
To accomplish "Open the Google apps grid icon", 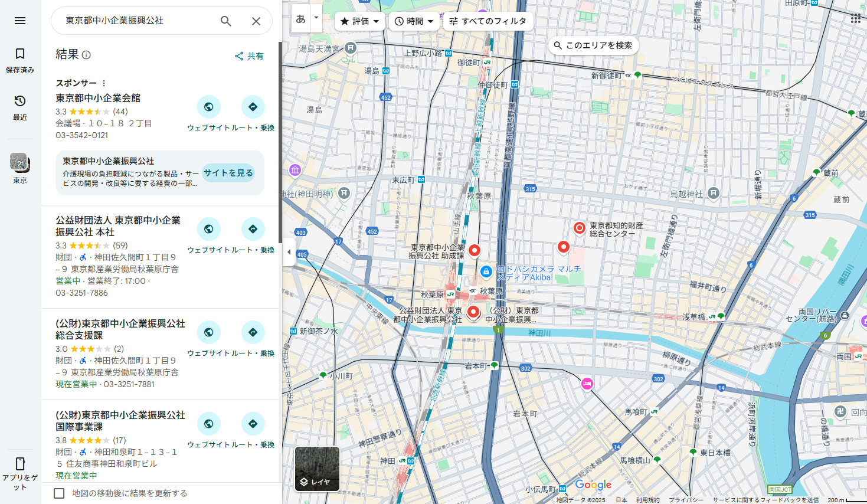I will [x=855, y=19].
